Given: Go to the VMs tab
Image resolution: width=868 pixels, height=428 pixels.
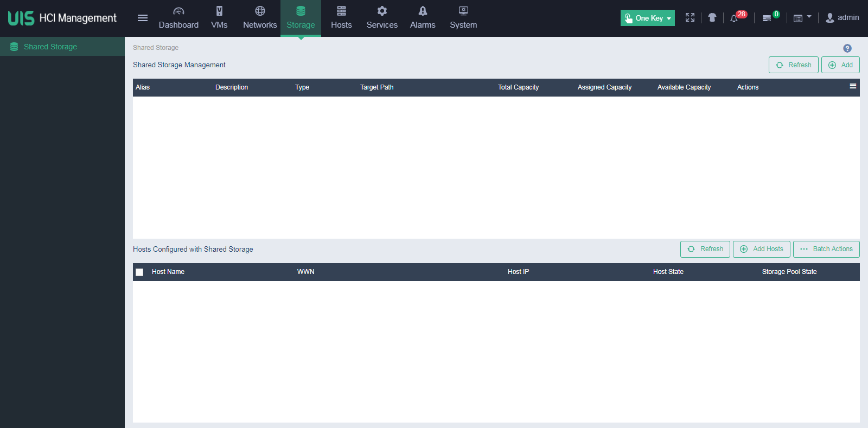Looking at the screenshot, I should (219, 18).
